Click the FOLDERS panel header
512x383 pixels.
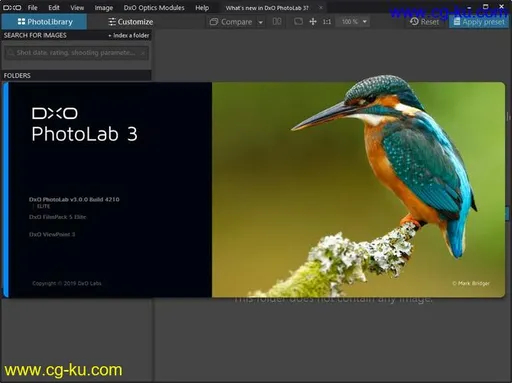76,76
